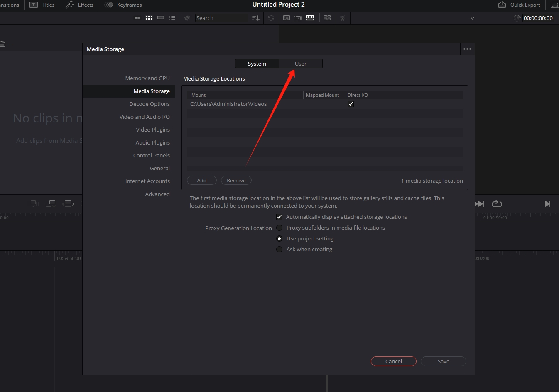559x392 pixels.
Task: Open the sort order dropdown in Media Pool
Action: coord(256,18)
